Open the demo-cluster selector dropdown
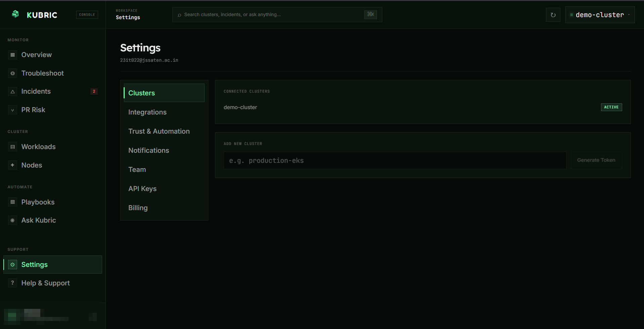 click(600, 15)
